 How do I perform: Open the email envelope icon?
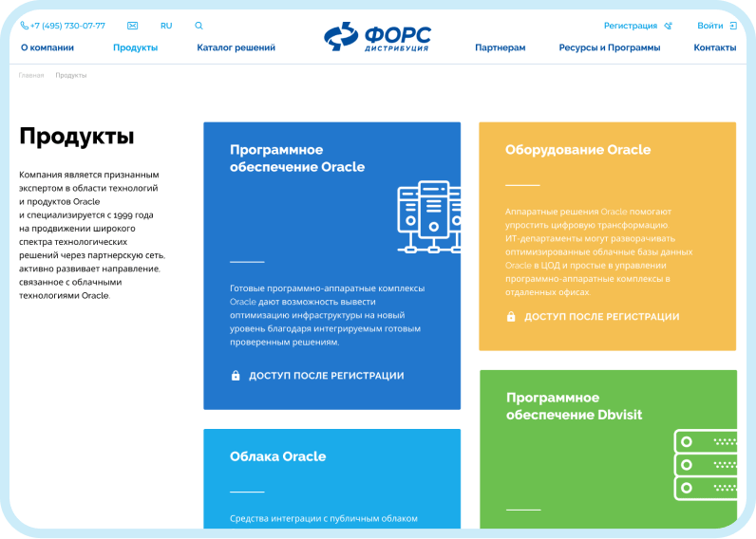[x=132, y=26]
